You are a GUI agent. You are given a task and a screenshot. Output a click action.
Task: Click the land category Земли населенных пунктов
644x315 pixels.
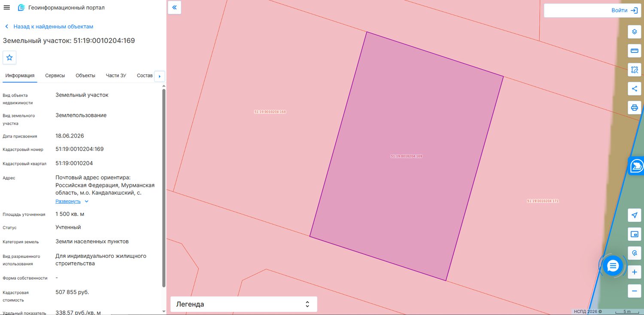(92, 242)
